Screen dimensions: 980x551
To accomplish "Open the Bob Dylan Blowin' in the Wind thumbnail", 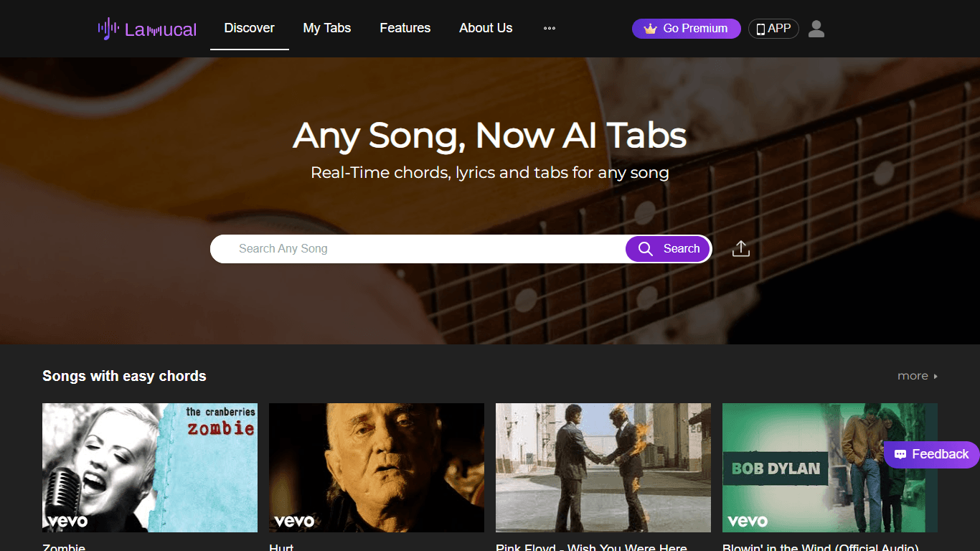I will coord(830,468).
